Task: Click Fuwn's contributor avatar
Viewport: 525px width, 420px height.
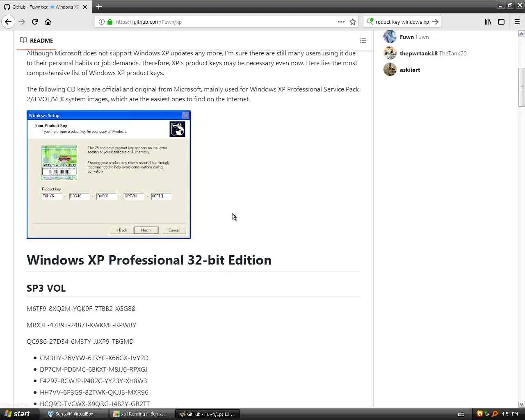Action: (x=390, y=37)
